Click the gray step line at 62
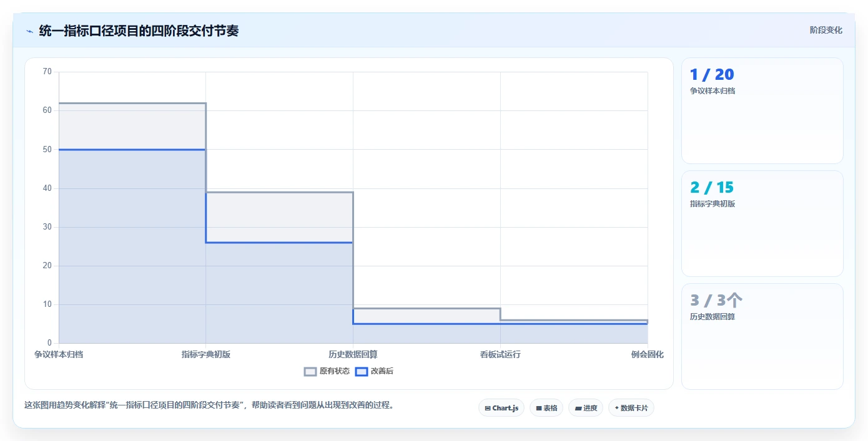868x441 pixels. [132, 104]
